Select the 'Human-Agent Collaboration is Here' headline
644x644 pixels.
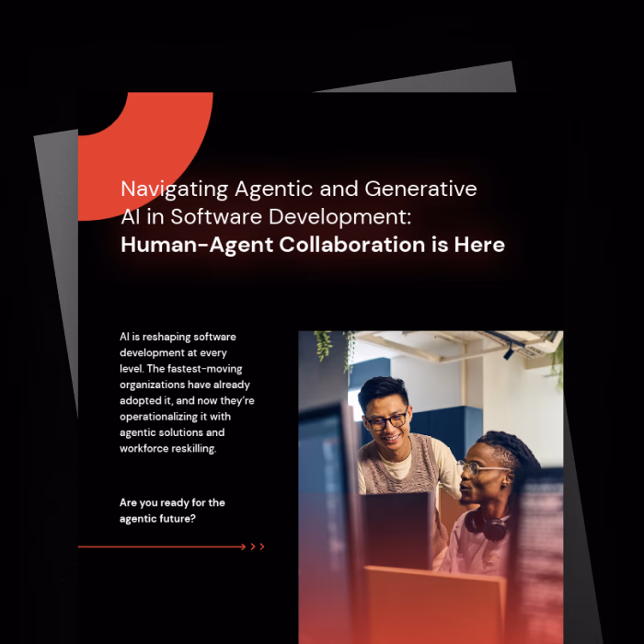click(312, 246)
